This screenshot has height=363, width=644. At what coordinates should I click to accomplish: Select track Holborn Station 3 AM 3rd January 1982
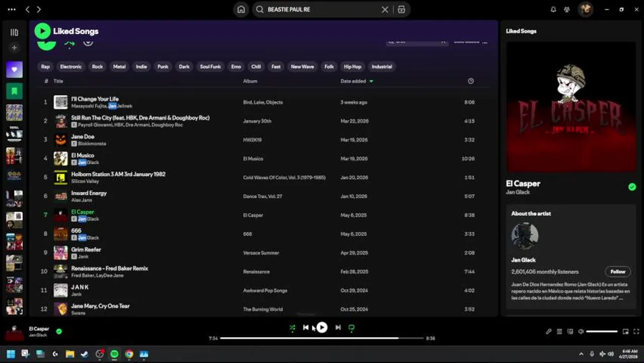pos(118,174)
